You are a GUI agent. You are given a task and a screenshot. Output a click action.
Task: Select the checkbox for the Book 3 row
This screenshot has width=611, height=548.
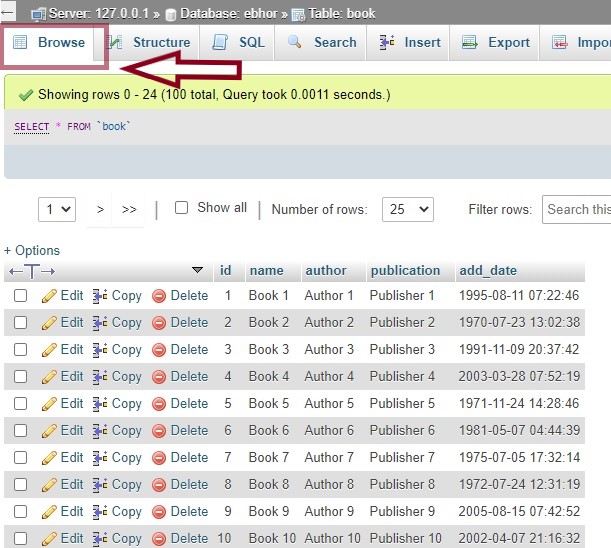[20, 349]
